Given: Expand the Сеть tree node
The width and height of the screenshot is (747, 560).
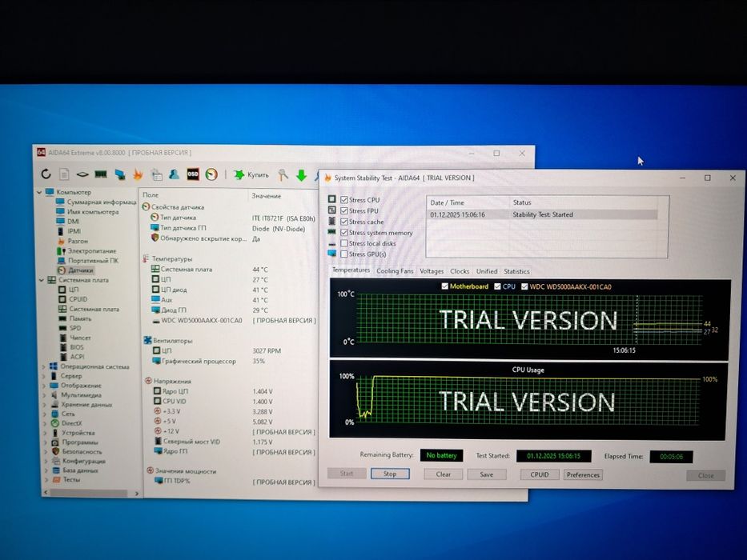Looking at the screenshot, I should pos(46,414).
